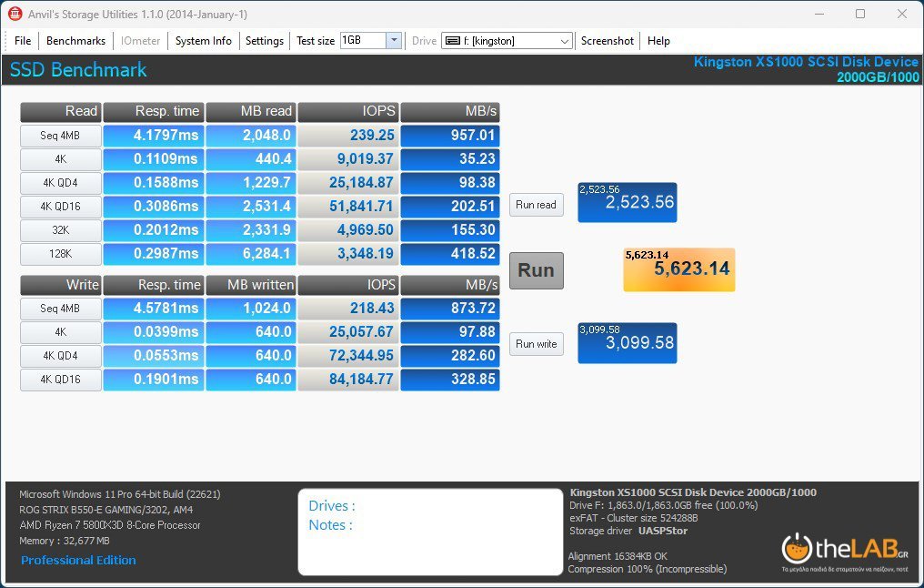Viewport: 924px width, 588px height.
Task: Click the read Seq 4MB test button
Action: [x=61, y=136]
